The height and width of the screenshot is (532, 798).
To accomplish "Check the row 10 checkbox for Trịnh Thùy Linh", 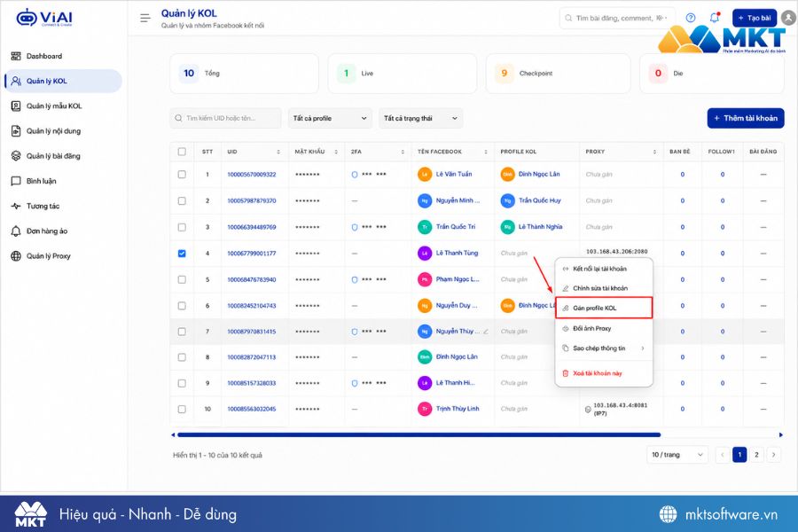I will click(182, 409).
